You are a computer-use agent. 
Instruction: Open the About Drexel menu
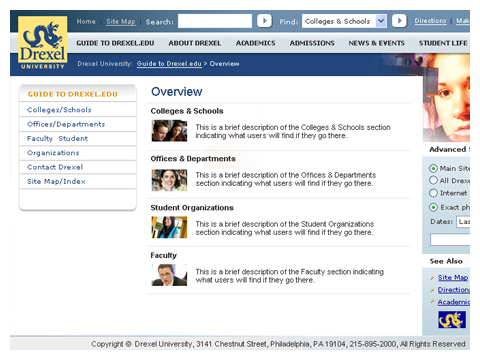click(x=195, y=43)
